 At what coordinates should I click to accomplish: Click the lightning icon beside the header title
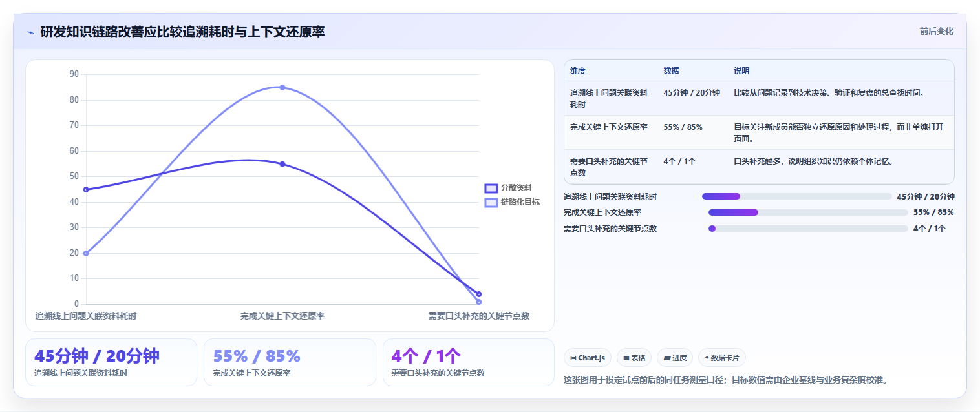point(30,32)
